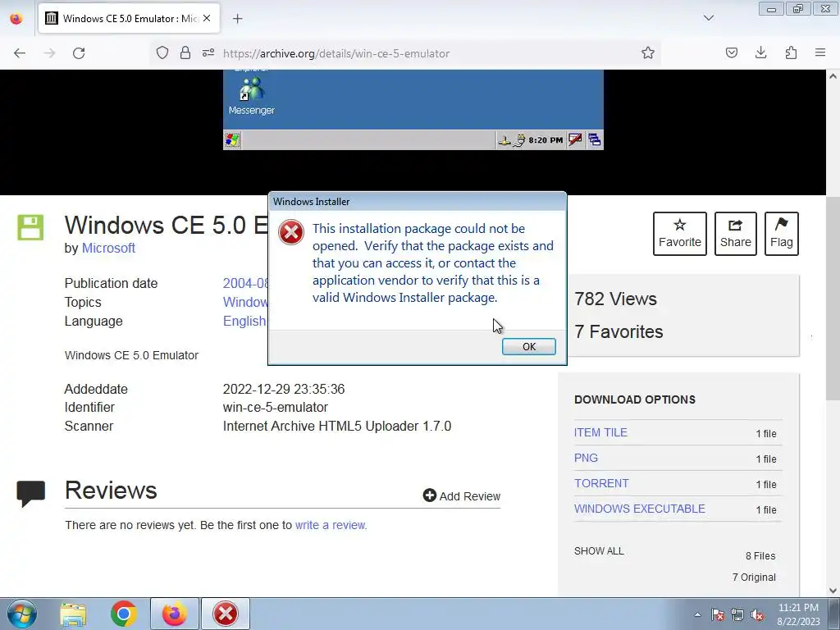Click the Reviews speech bubble icon

coord(31,493)
